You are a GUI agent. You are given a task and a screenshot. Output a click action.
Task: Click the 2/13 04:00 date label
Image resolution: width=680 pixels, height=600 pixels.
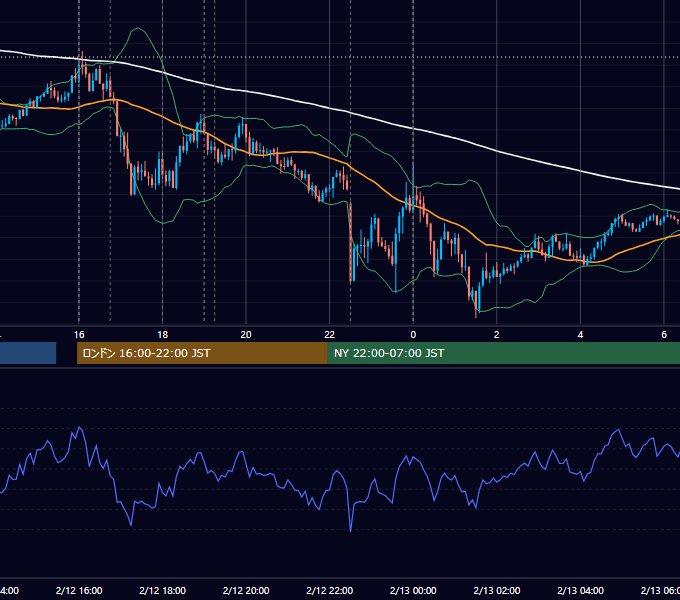click(580, 590)
